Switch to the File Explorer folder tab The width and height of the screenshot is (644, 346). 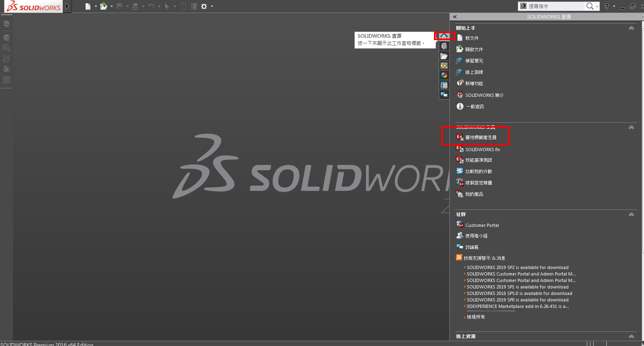coord(444,56)
